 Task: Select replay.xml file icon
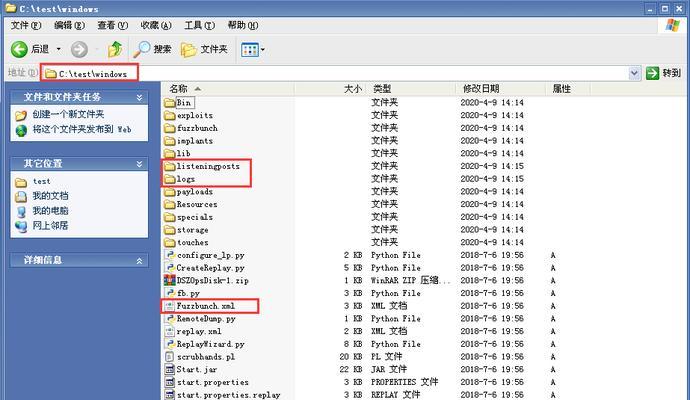169,331
